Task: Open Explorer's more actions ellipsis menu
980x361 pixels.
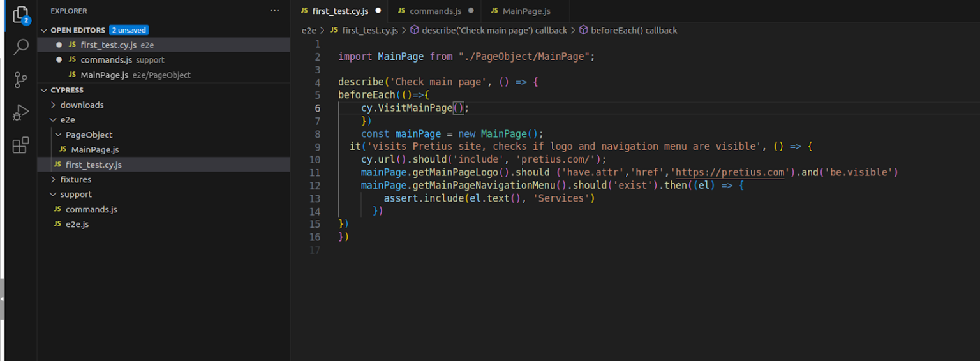Action: (x=274, y=11)
